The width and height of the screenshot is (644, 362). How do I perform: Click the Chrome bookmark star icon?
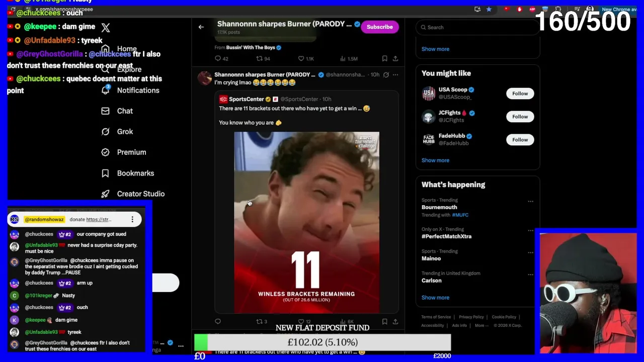click(489, 9)
